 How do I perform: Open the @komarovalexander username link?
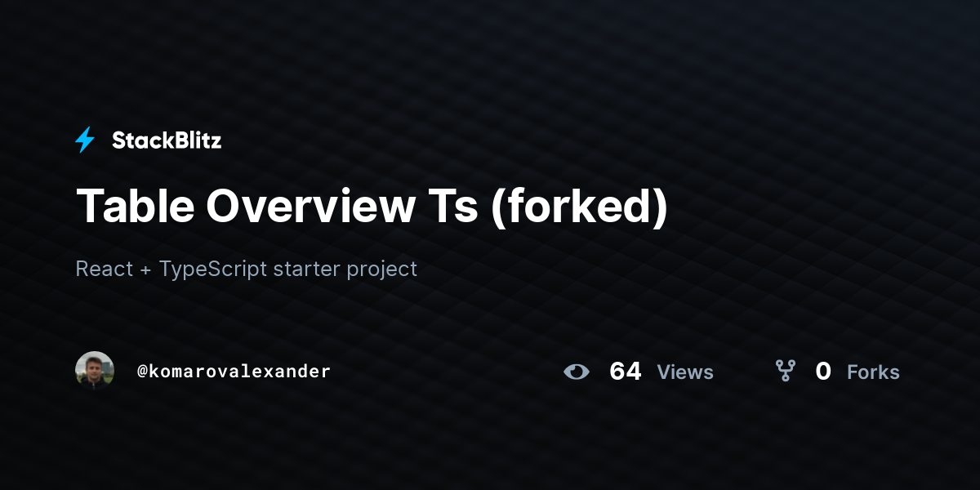pos(234,372)
